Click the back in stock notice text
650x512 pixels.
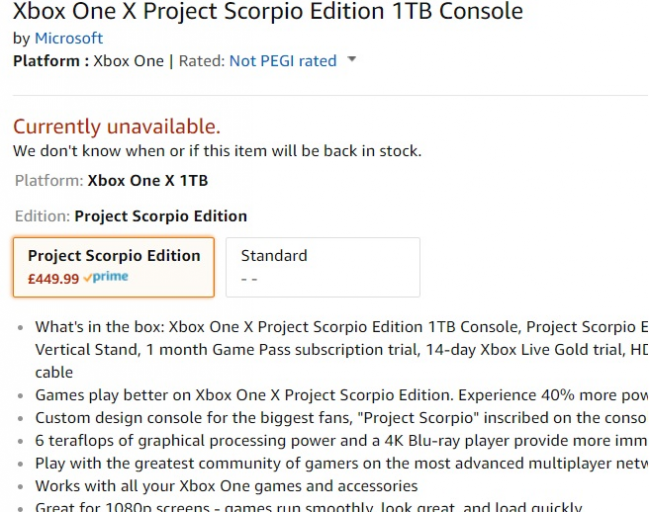pos(217,151)
